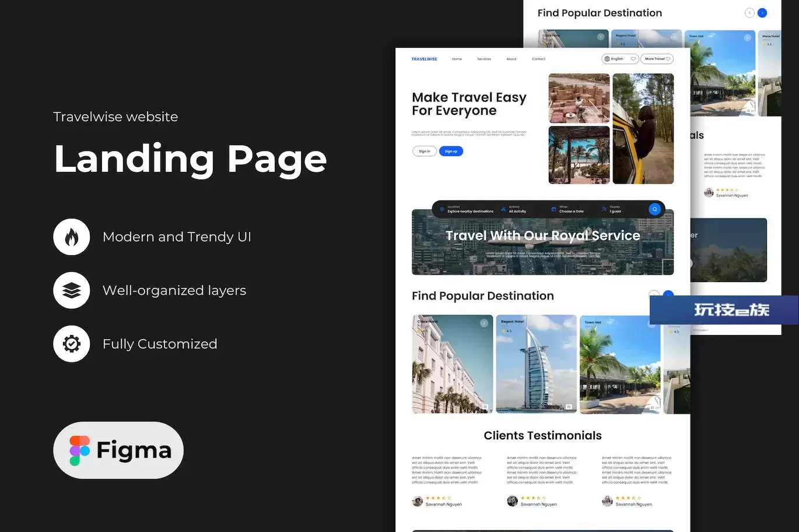Click the Clients Testimonials heading
This screenshot has height=532, width=799.
click(x=543, y=436)
